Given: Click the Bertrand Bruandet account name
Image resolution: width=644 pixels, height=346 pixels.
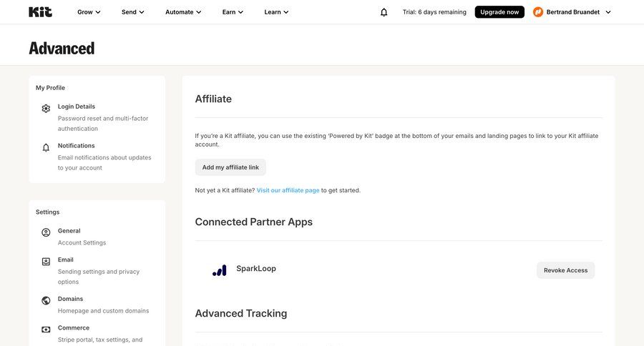Looking at the screenshot, I should coord(573,12).
